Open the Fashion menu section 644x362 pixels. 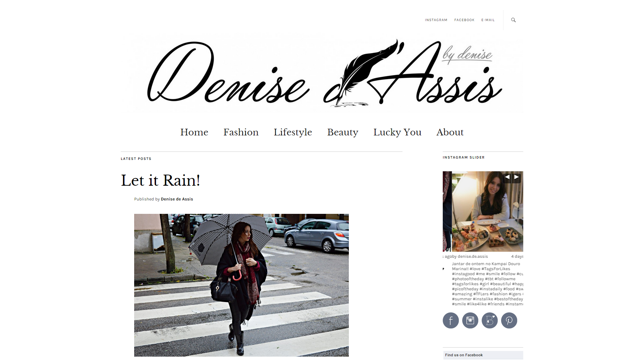pyautogui.click(x=241, y=132)
